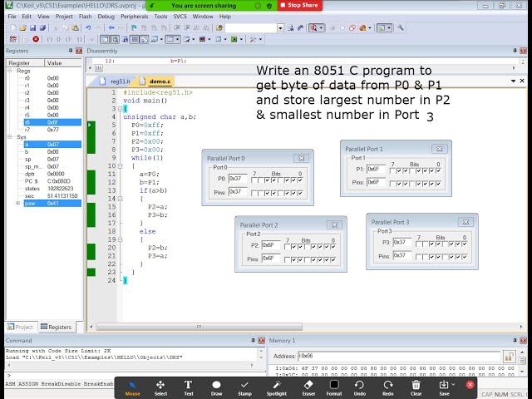532x399 pixels.
Task: Switch to the Project panel tab
Action: 21,327
